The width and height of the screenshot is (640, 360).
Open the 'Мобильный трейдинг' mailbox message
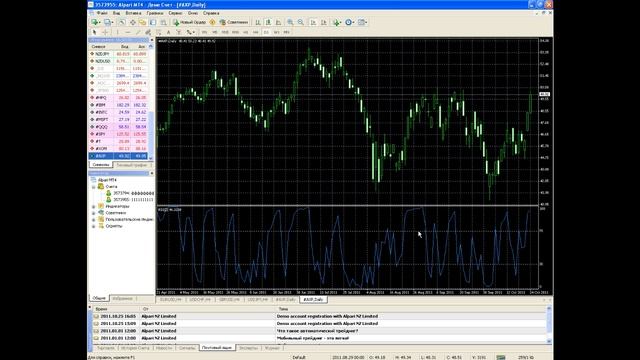[x=319, y=338]
